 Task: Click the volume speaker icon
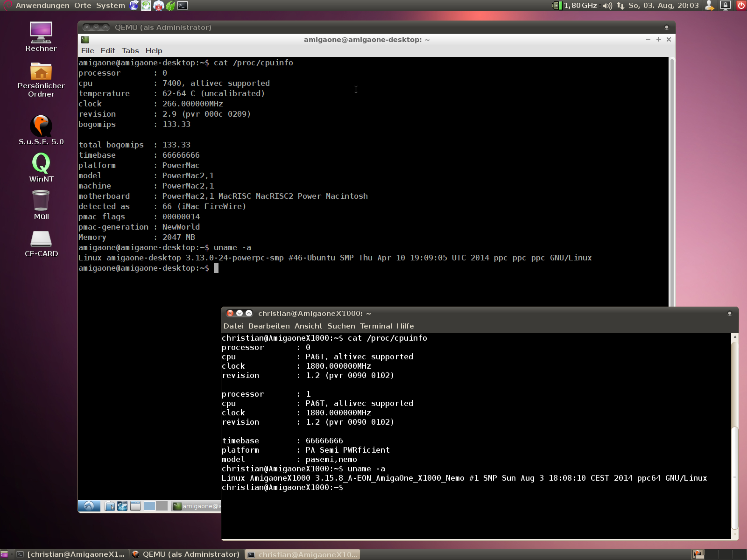(607, 6)
